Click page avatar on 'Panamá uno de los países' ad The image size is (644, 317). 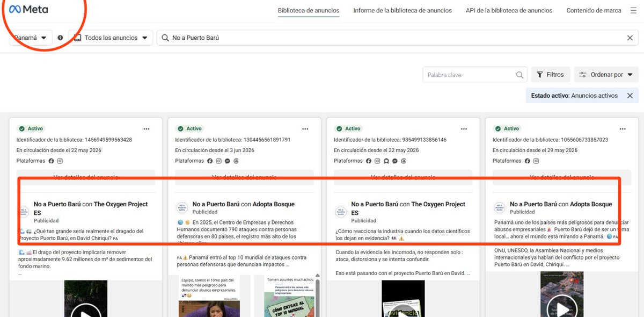(x=499, y=208)
